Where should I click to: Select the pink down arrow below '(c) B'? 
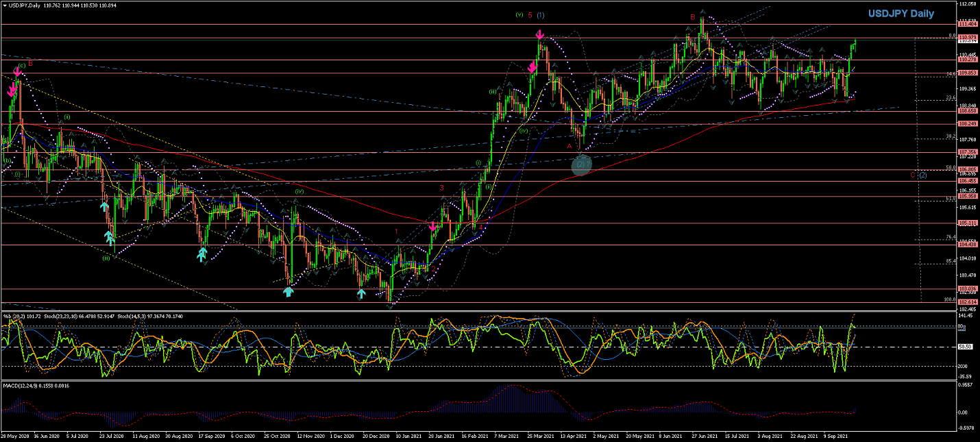(17, 71)
